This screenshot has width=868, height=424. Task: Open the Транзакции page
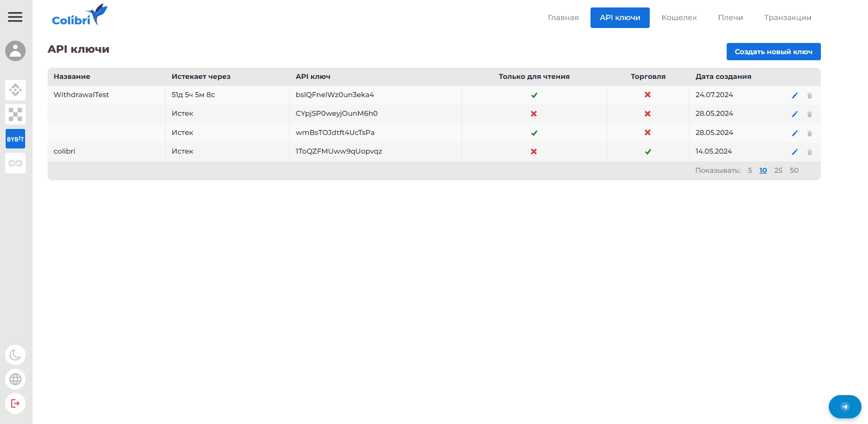[x=787, y=17]
